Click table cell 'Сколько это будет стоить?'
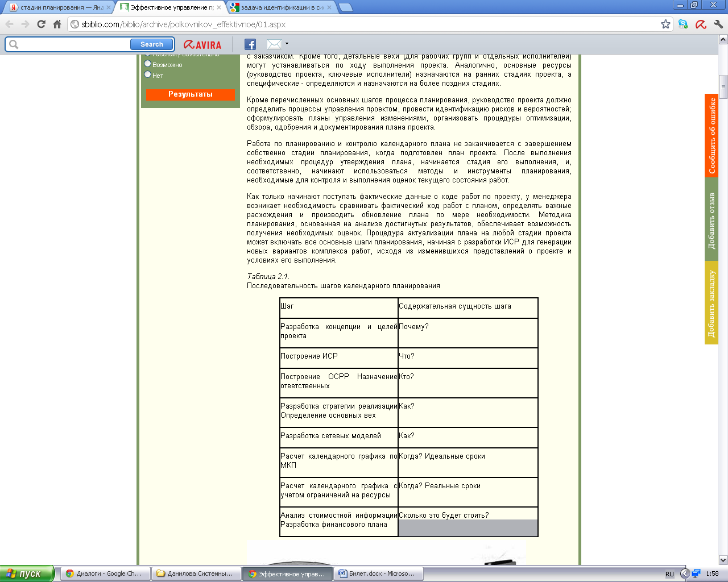 [468, 522]
